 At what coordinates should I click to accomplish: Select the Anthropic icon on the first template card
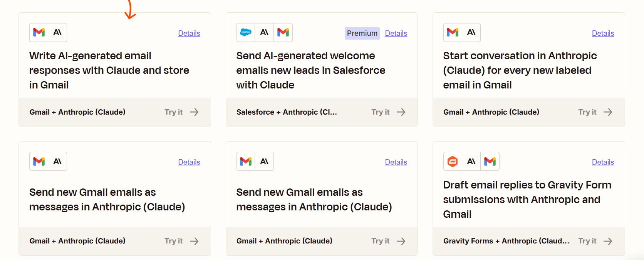57,32
